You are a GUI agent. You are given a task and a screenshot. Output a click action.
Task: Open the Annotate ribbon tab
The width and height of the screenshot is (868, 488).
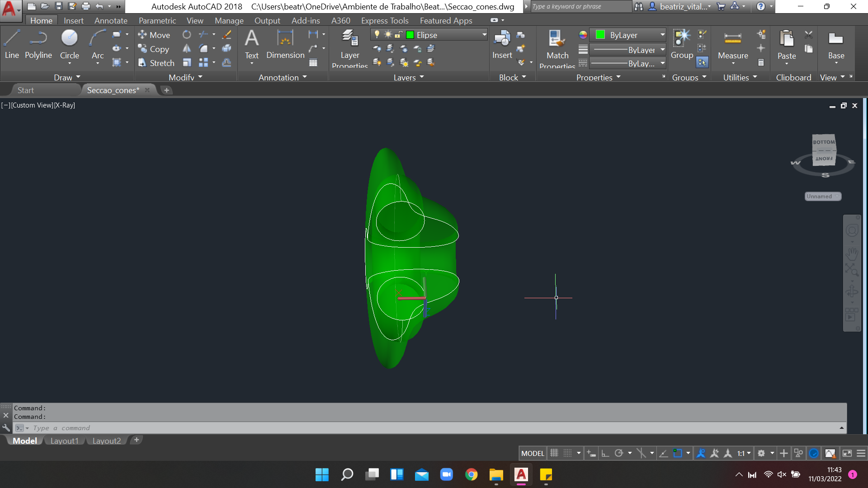111,20
